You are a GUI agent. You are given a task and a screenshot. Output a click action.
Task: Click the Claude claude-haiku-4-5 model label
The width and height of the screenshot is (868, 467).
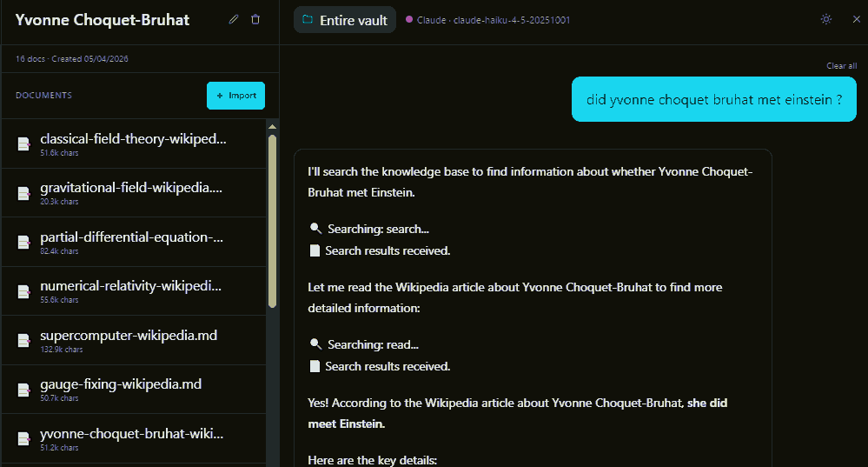click(x=494, y=20)
